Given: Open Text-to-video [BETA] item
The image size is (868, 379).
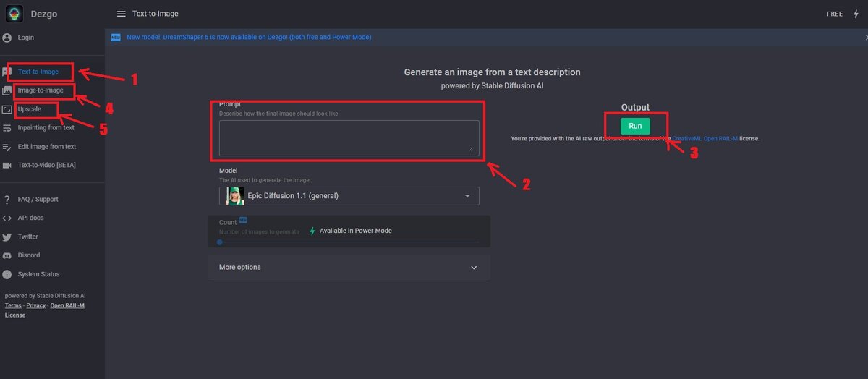Looking at the screenshot, I should 47,166.
